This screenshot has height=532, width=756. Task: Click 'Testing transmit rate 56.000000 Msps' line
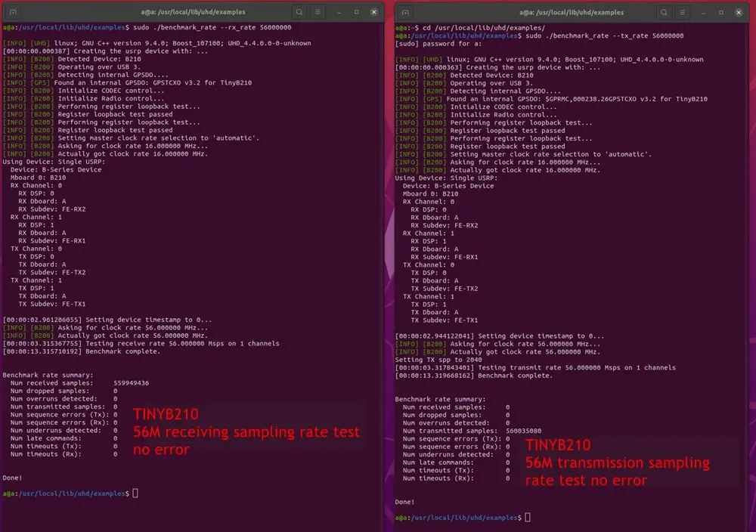(535, 368)
